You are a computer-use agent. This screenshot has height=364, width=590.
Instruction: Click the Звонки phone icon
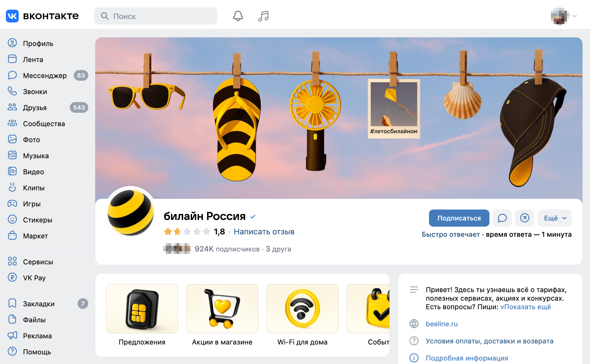12,91
